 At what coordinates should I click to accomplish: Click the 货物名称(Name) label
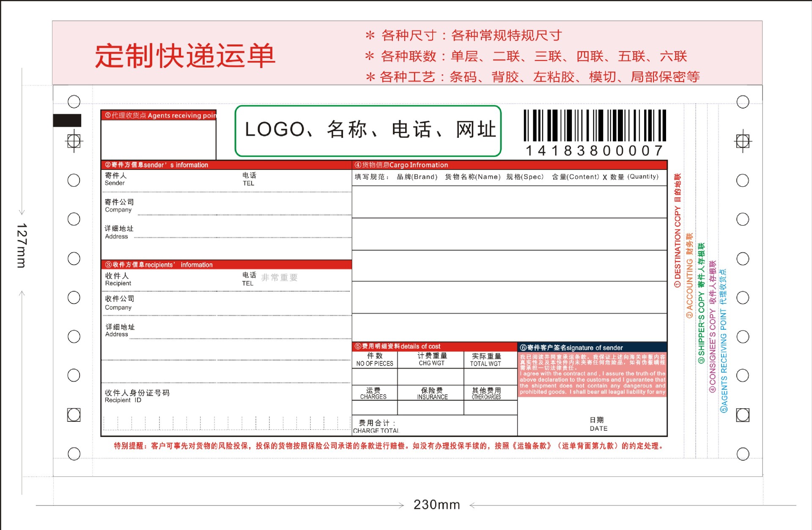point(472,177)
